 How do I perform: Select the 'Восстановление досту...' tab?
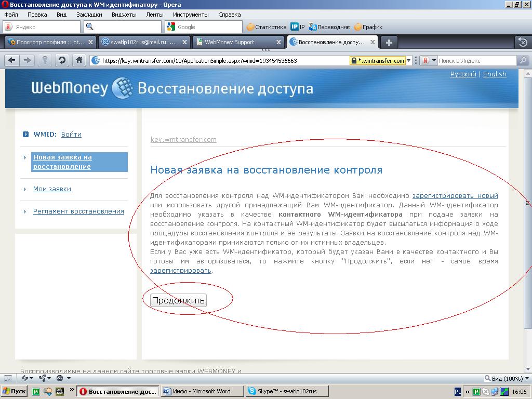[x=332, y=42]
